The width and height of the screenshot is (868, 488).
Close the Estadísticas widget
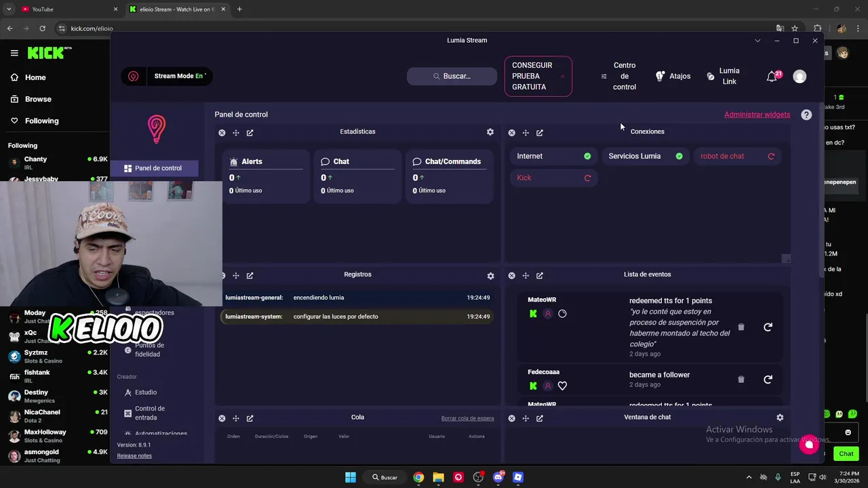222,133
